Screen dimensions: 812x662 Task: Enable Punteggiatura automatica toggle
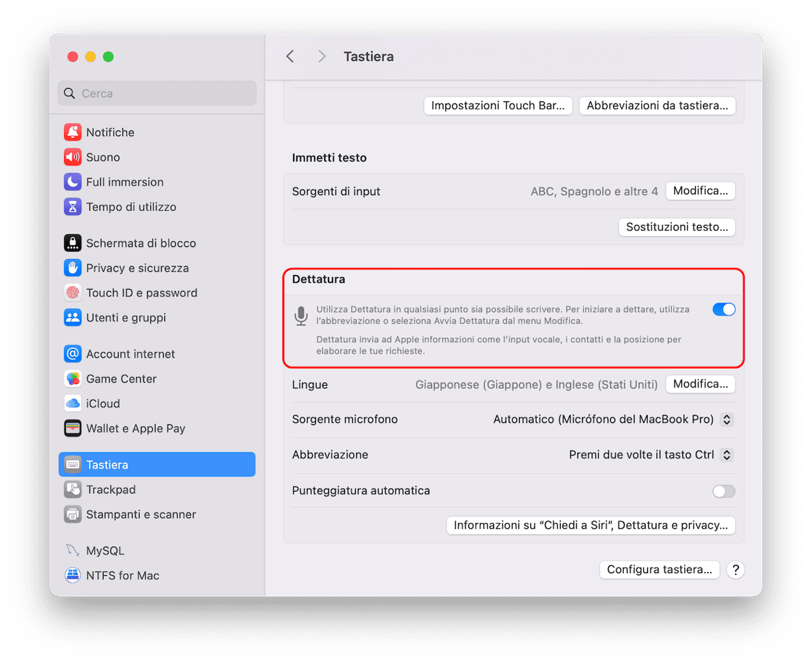tap(723, 491)
